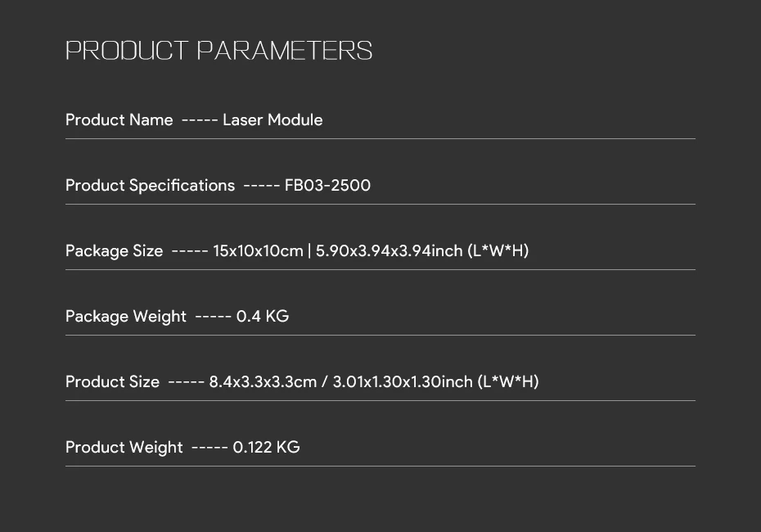Click the (L*W*H) note in Package Size
The image size is (761, 532).
[498, 251]
